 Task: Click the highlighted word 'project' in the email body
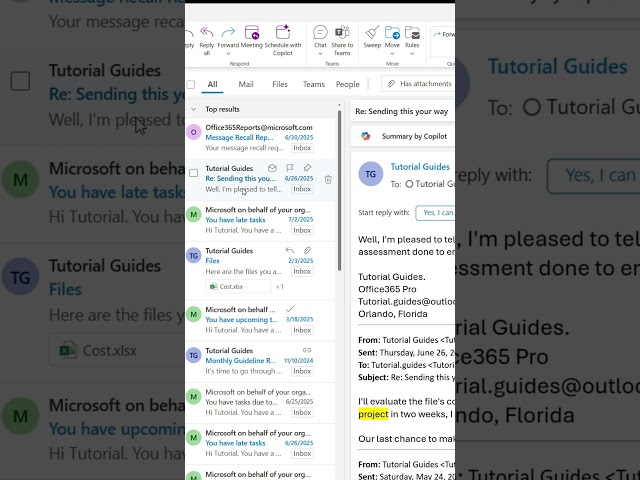pyautogui.click(x=373, y=414)
